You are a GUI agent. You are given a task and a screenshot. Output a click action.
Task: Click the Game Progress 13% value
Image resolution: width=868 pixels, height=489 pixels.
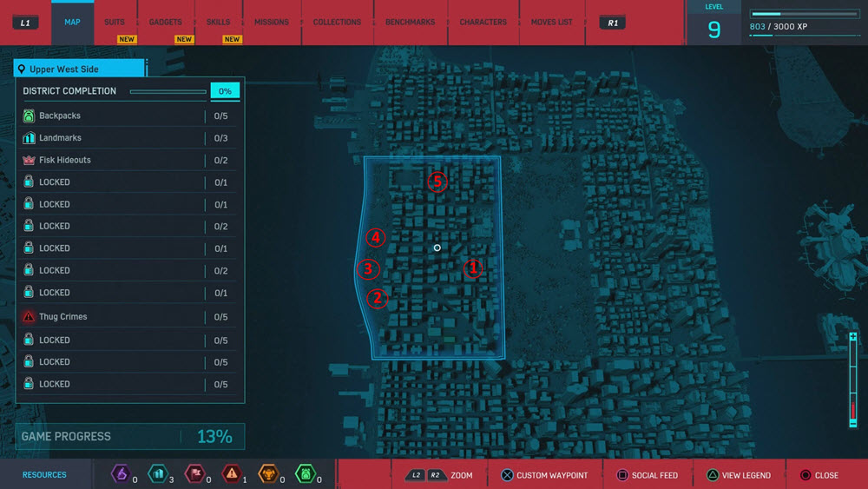(x=214, y=436)
